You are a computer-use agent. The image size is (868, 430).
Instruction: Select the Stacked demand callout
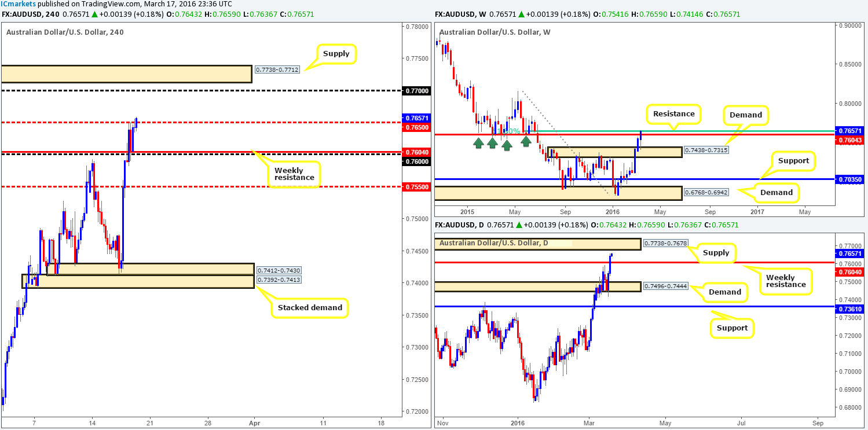pyautogui.click(x=310, y=308)
